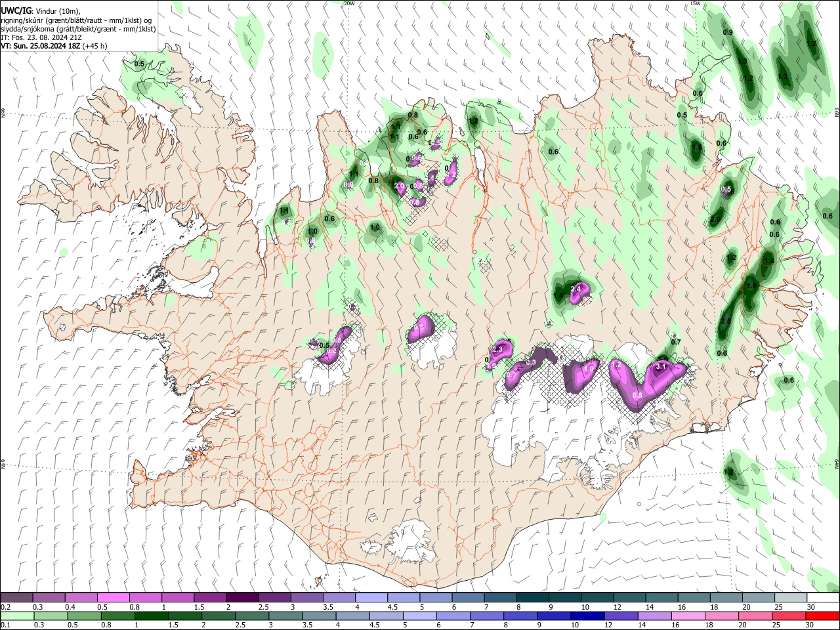Pick the white 30 sleet/snow legend swatch
This screenshot has height=630, width=840.
point(822,598)
